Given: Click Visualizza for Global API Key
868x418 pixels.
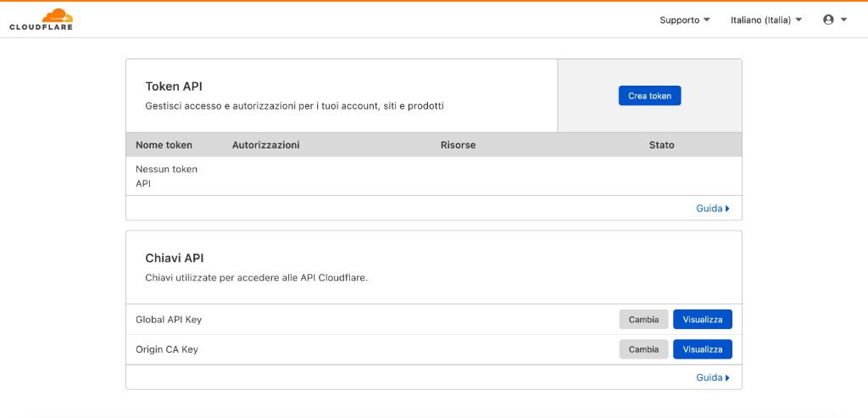Looking at the screenshot, I should coord(703,320).
